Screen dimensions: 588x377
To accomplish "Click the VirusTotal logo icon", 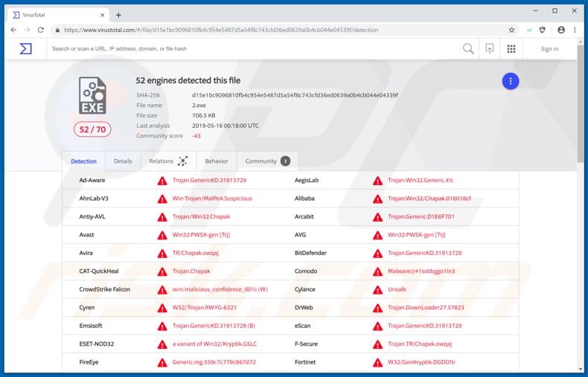I will pos(25,49).
